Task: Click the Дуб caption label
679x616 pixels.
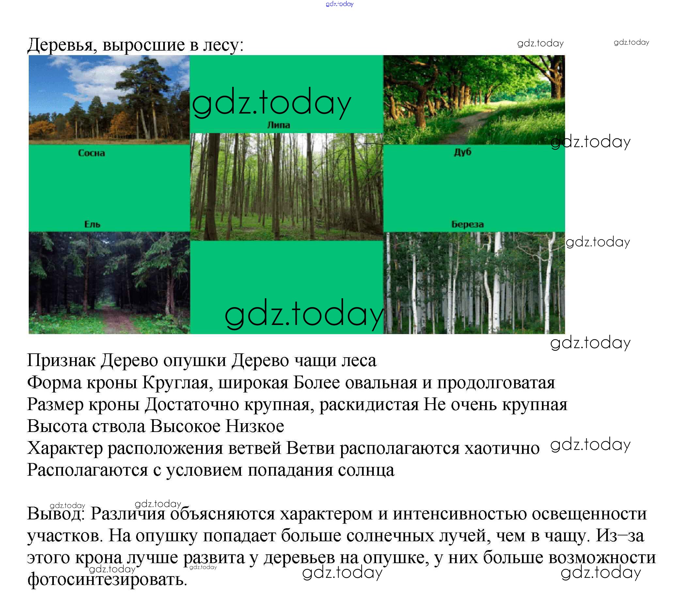Action: click(x=463, y=152)
